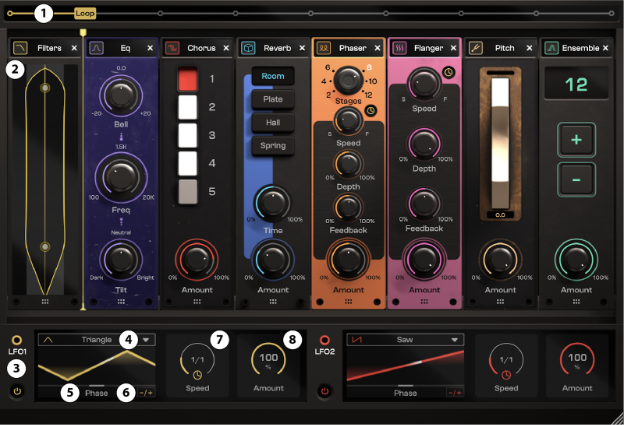Click the Pitch Amount knob
Screen dimensions: 625x425
pos(500,260)
